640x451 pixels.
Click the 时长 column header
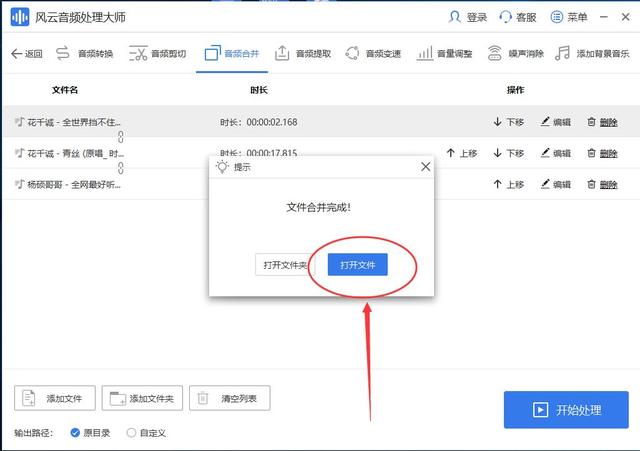tap(259, 90)
